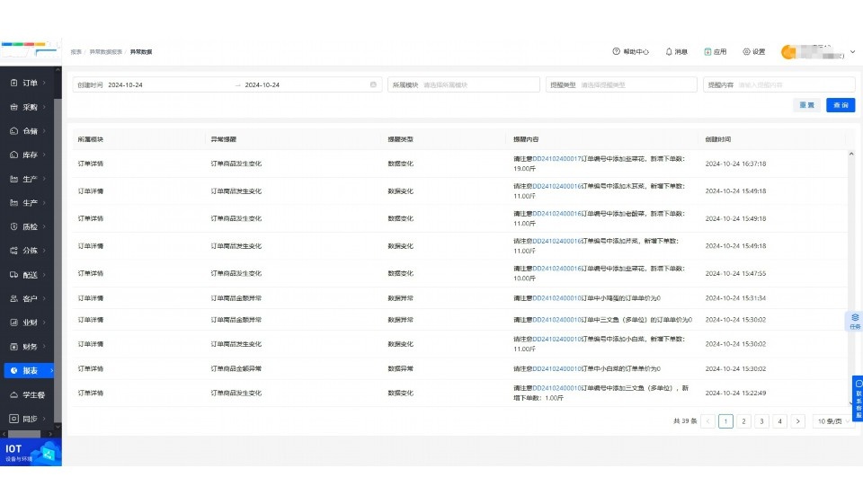863x504 pixels.
Task: Select 财务 in the sidebar menu
Action: pyautogui.click(x=29, y=346)
